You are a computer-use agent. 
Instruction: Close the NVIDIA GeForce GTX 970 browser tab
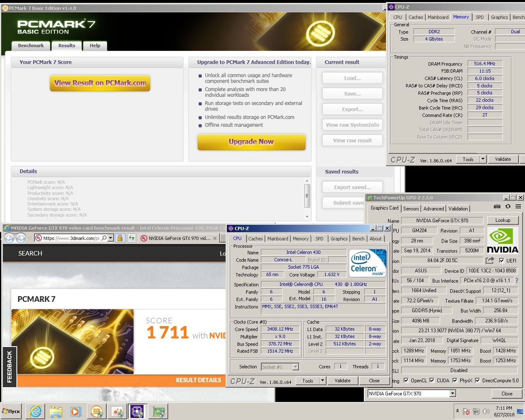pos(215,238)
